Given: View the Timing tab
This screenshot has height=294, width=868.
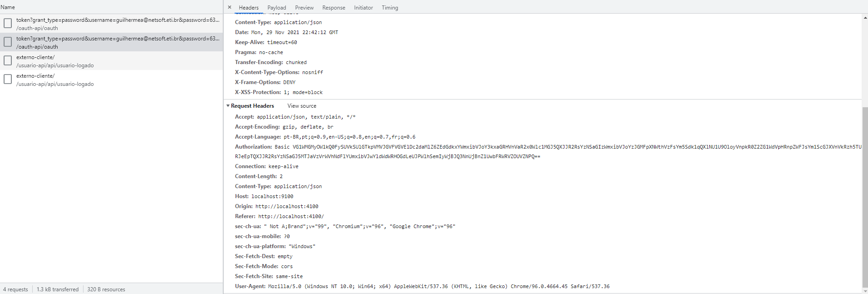Looking at the screenshot, I should (390, 8).
